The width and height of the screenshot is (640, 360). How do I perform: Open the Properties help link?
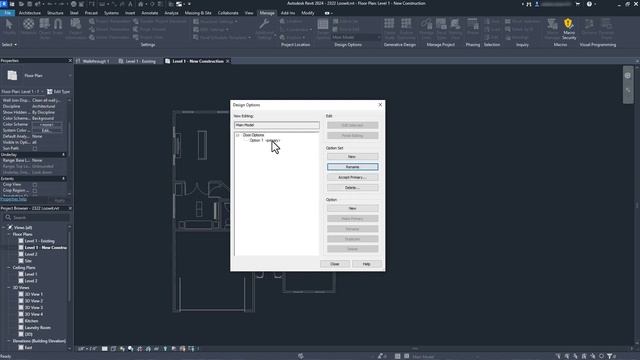(x=13, y=199)
